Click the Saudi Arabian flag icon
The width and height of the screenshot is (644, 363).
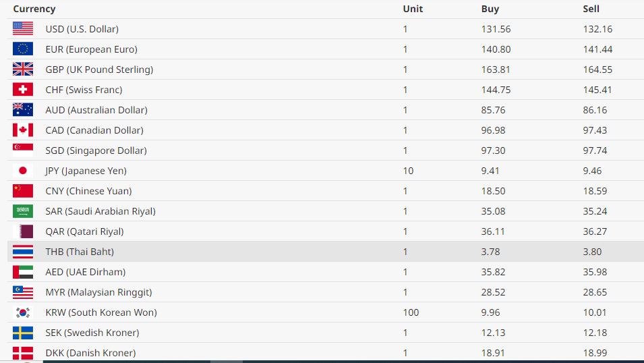pos(23,211)
